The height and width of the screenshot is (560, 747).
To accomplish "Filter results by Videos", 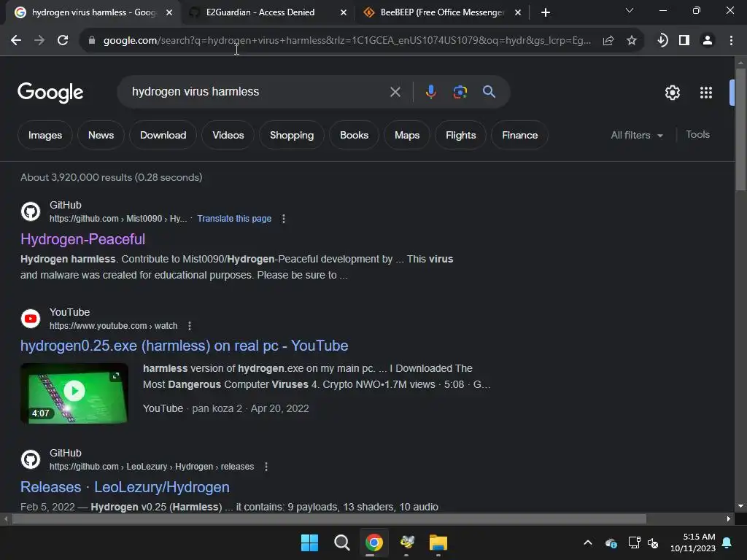I will point(228,135).
